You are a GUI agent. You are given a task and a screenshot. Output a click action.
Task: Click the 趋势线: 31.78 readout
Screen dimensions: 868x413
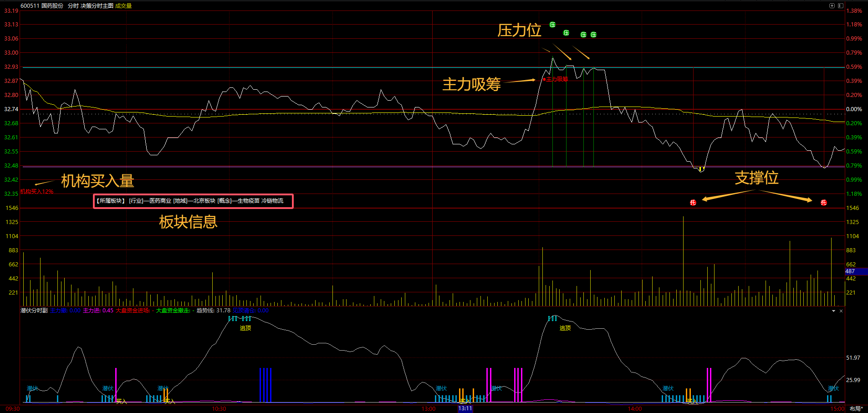point(214,311)
